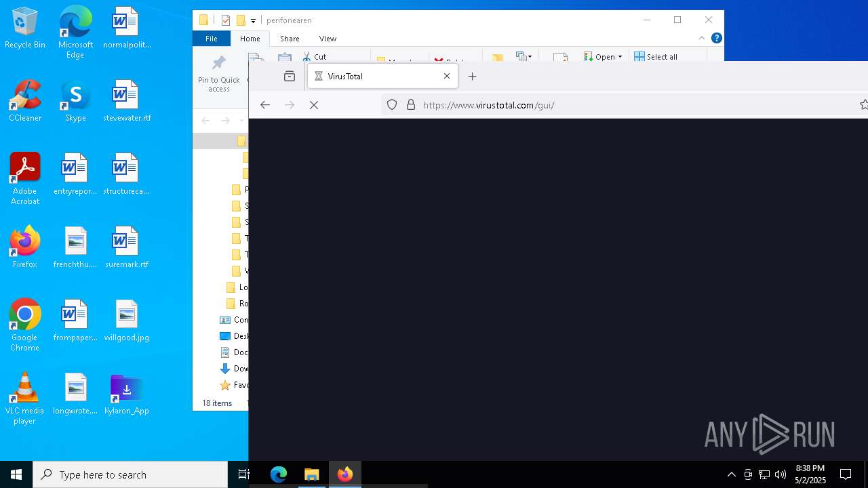Select the longwrote... image file
Screen dimensions: 868x488
(75, 394)
